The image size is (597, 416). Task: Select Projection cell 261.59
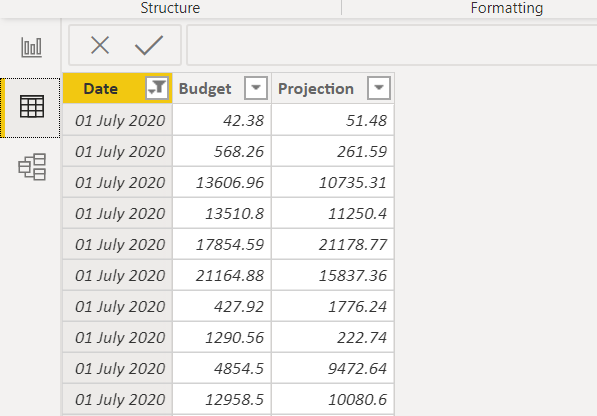[333, 151]
